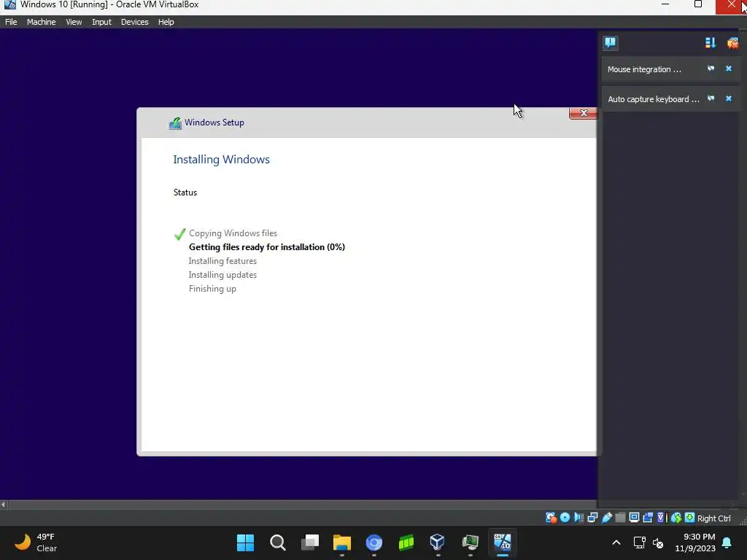Click 'Getting files ready for installation (0%)' text

[x=267, y=247]
